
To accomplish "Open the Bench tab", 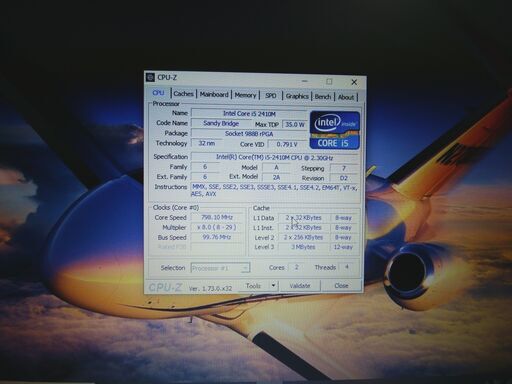I will pyautogui.click(x=323, y=97).
